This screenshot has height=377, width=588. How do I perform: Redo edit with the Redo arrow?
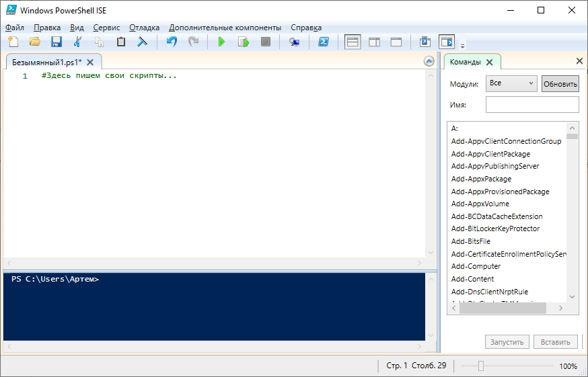[193, 42]
